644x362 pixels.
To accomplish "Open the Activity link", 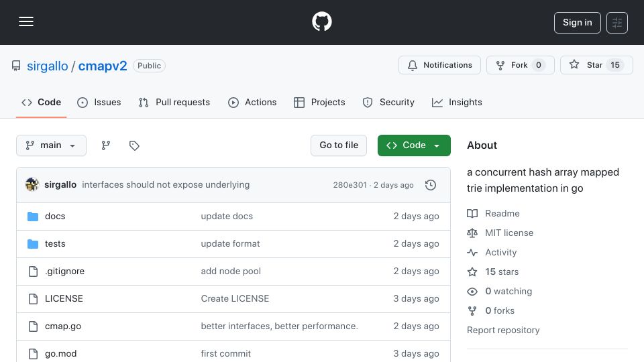I will (500, 253).
